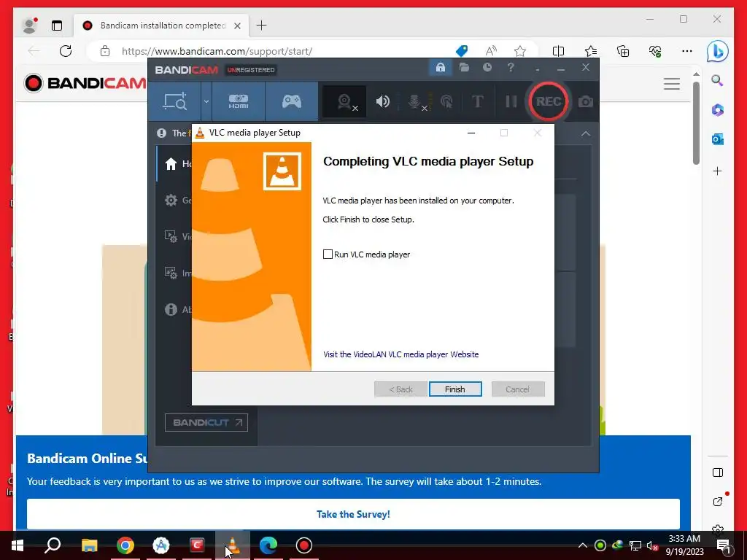Toggle Edge split screen icon
The width and height of the screenshot is (747, 560).
click(558, 51)
